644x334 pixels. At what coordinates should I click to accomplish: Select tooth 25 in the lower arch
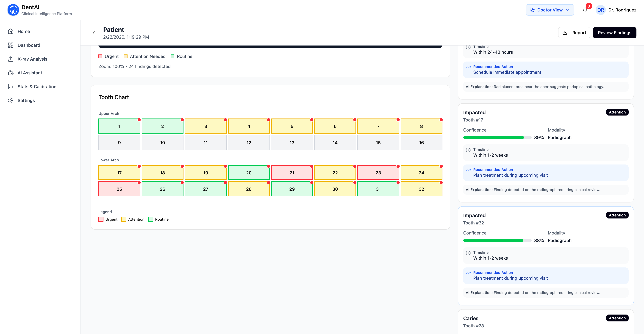(119, 189)
